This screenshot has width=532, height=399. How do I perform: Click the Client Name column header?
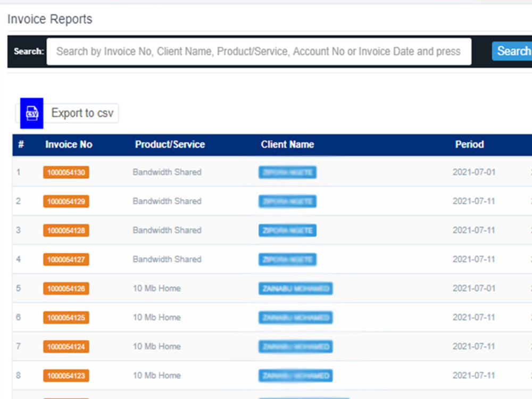(x=287, y=145)
